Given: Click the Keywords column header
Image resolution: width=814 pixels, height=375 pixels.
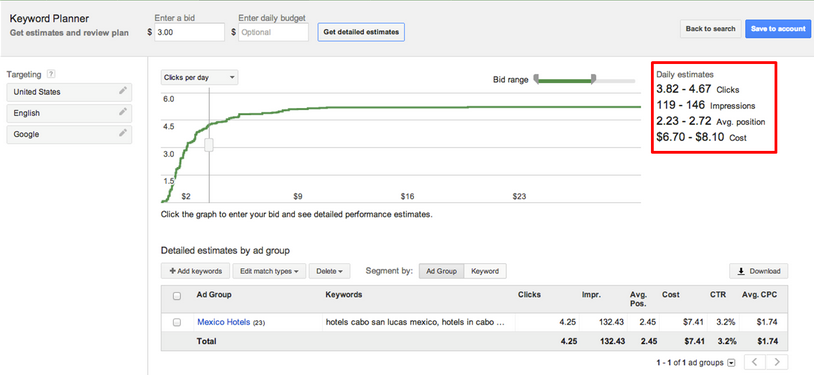Looking at the screenshot, I should [x=344, y=294].
